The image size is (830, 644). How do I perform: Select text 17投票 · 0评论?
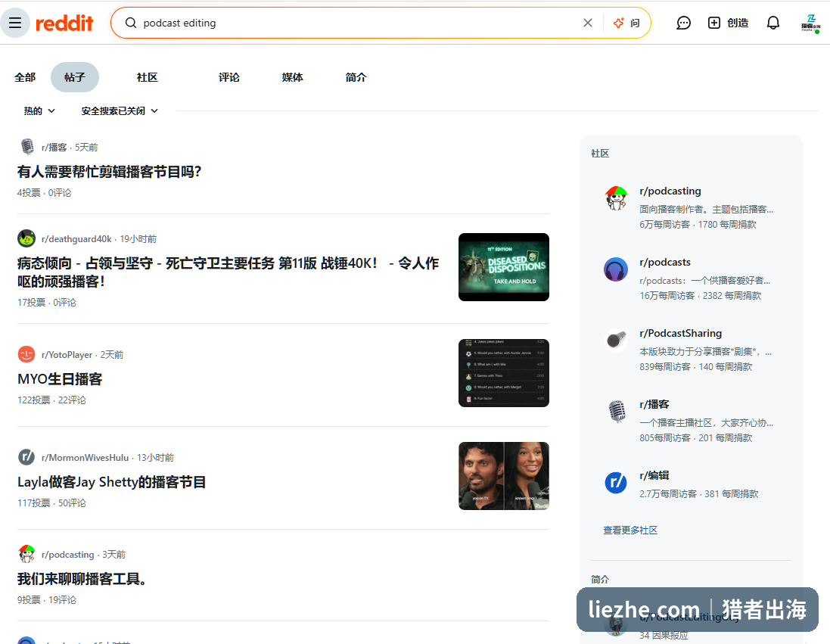tap(47, 302)
